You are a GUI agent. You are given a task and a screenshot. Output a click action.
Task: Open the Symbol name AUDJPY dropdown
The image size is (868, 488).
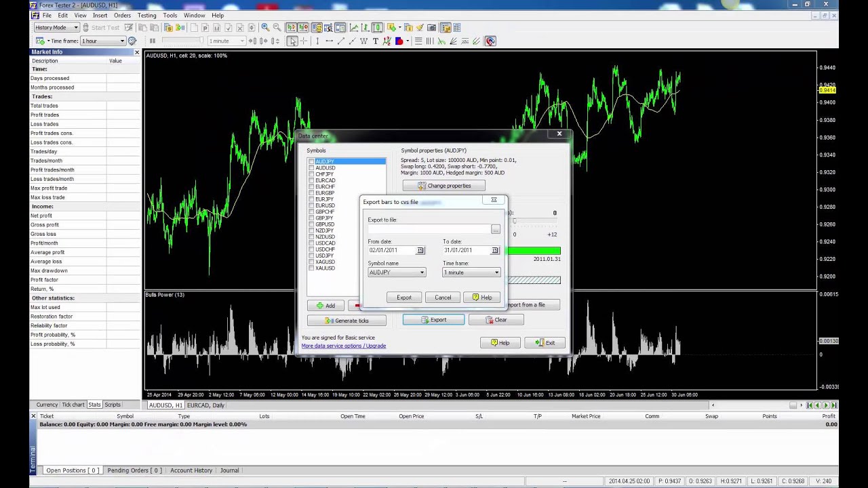tap(397, 272)
